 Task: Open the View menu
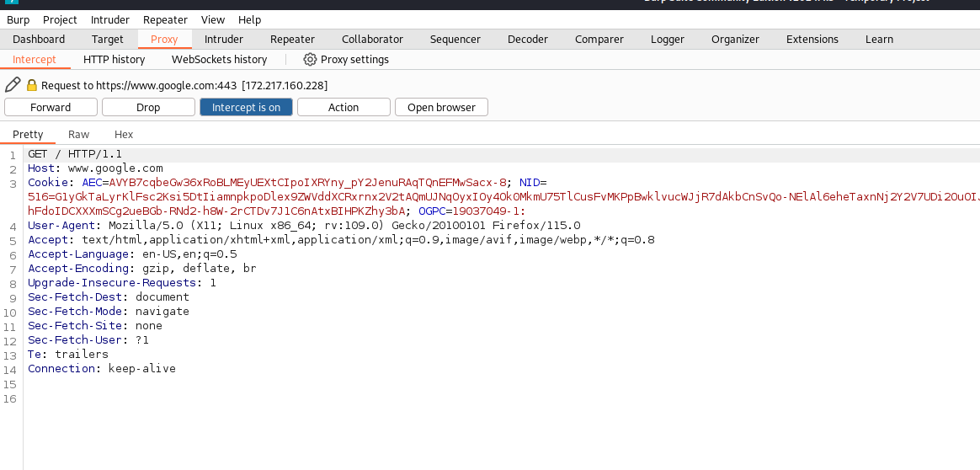pos(213,20)
